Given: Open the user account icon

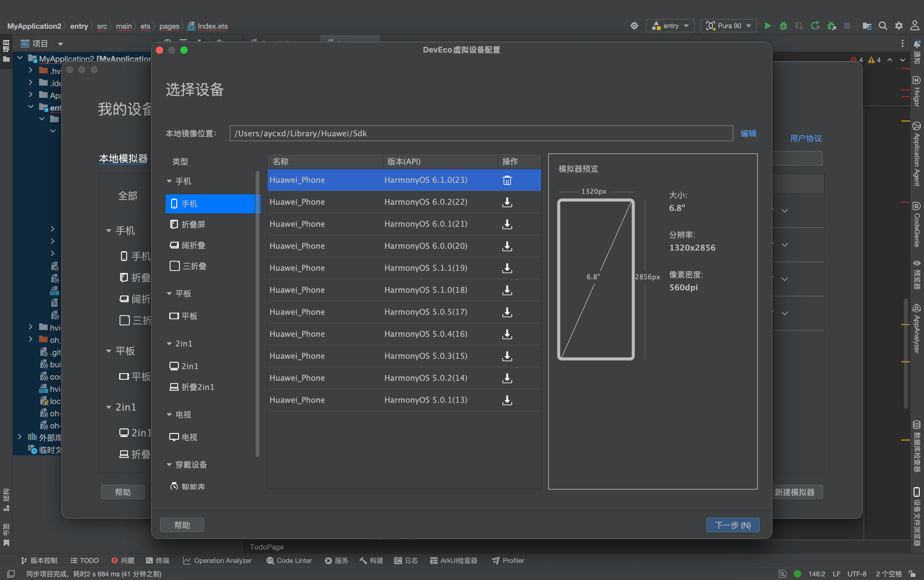Looking at the screenshot, I should click(915, 26).
